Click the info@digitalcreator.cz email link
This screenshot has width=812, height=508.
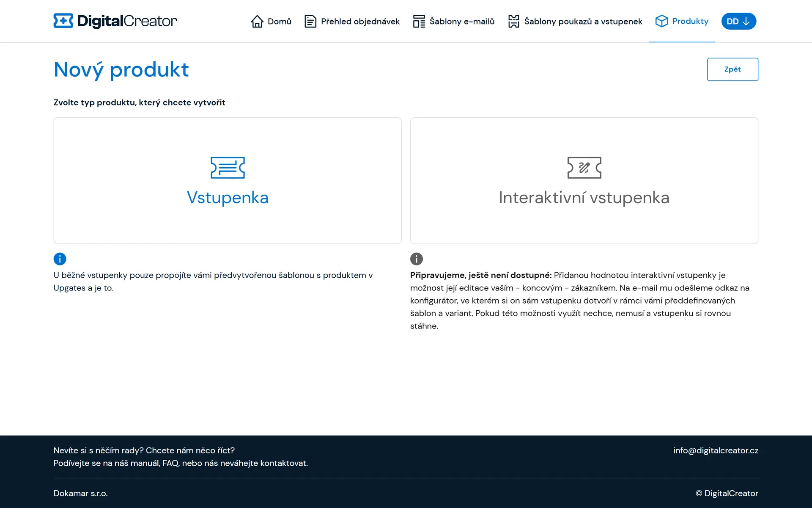click(x=716, y=450)
